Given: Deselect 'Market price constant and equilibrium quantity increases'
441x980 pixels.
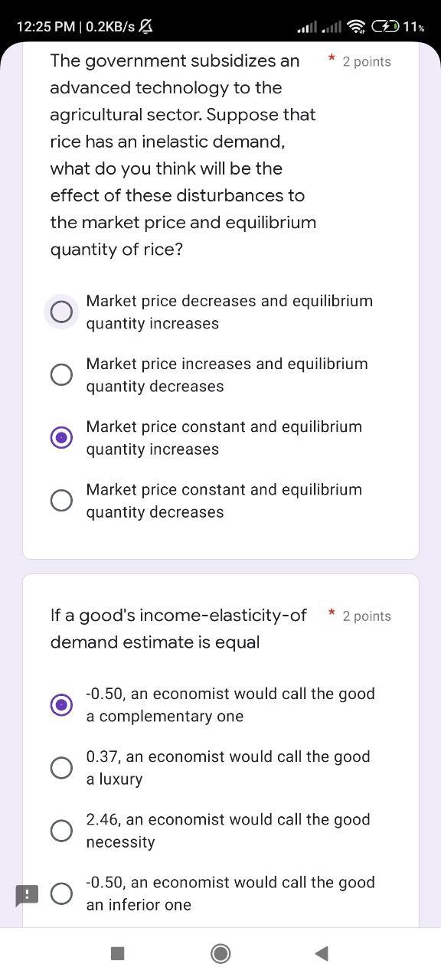Looking at the screenshot, I should click(61, 437).
